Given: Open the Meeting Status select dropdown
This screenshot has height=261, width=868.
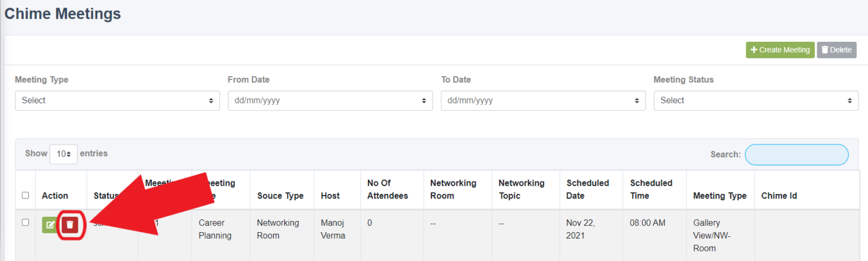Looking at the screenshot, I should 756,101.
